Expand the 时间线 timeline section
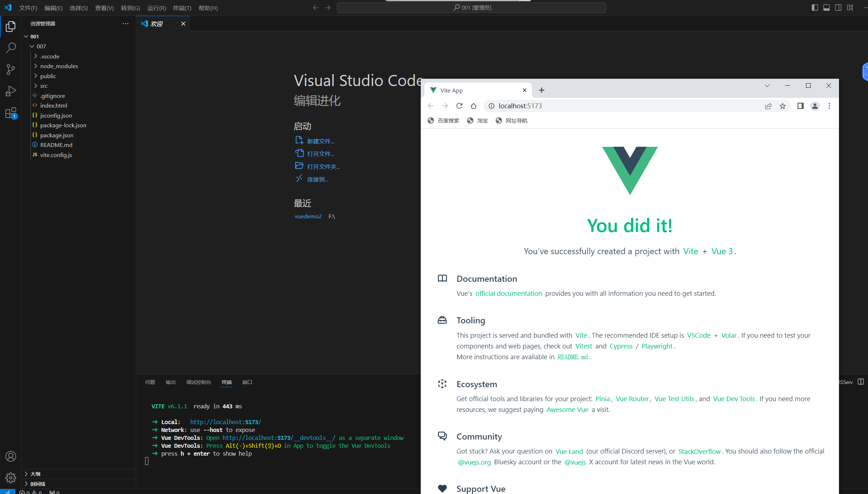 coord(79,484)
